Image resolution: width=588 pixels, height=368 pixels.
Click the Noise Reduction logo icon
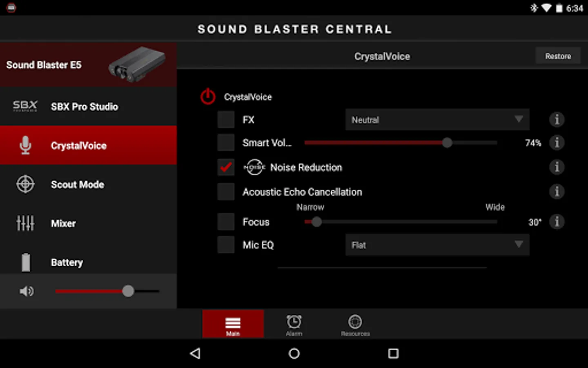(254, 167)
